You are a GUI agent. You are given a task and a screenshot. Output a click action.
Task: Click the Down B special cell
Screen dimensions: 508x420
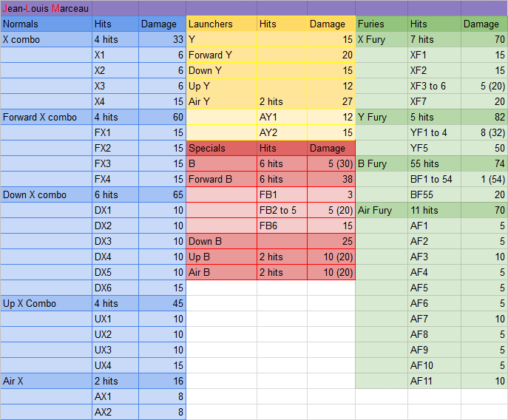click(221, 241)
